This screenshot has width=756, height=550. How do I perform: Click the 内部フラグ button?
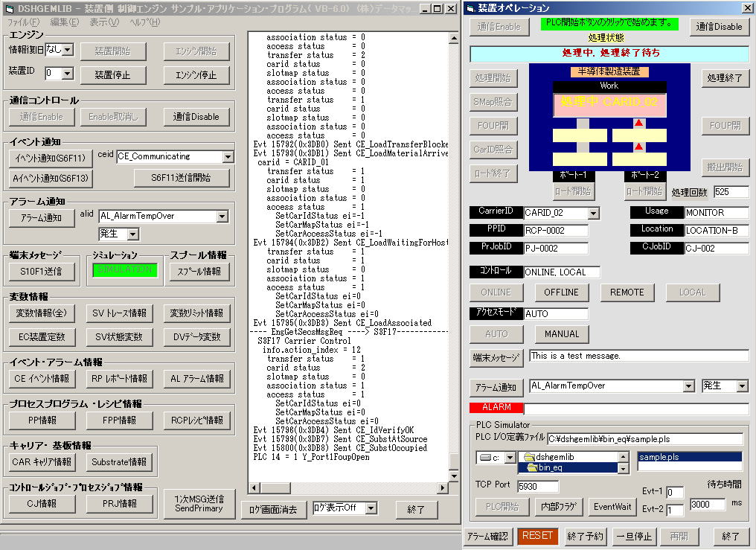point(558,507)
